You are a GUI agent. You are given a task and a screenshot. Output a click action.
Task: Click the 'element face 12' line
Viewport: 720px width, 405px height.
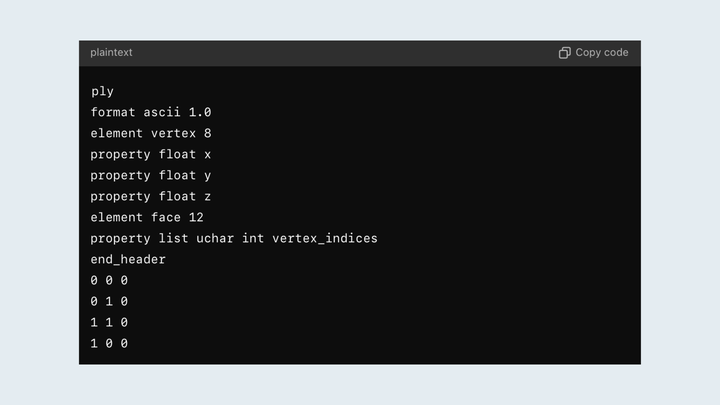tap(147, 218)
